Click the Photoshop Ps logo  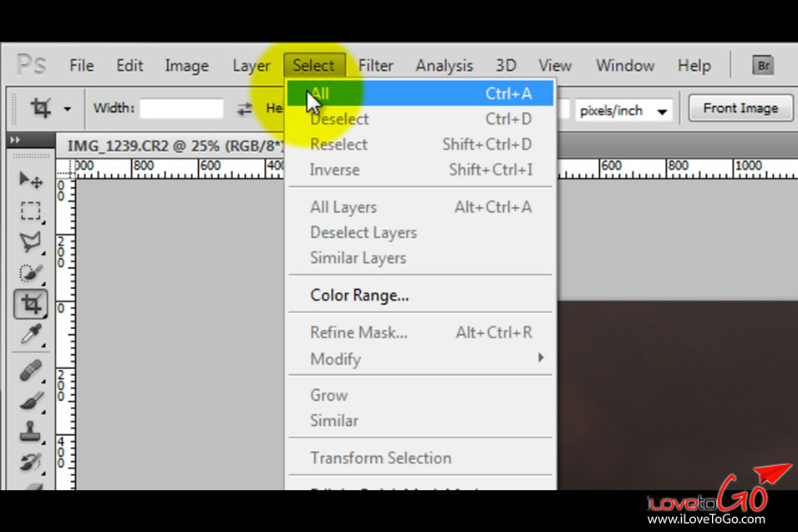(32, 65)
